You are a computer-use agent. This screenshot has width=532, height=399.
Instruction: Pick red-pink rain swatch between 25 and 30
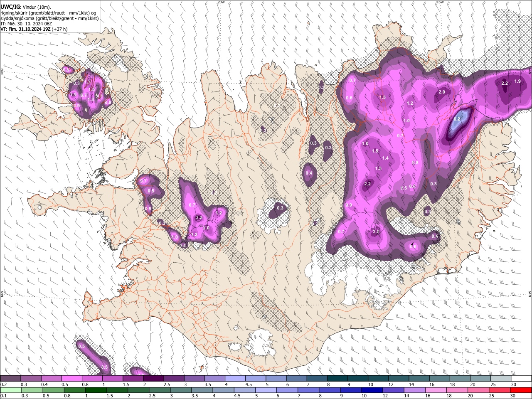(499, 390)
